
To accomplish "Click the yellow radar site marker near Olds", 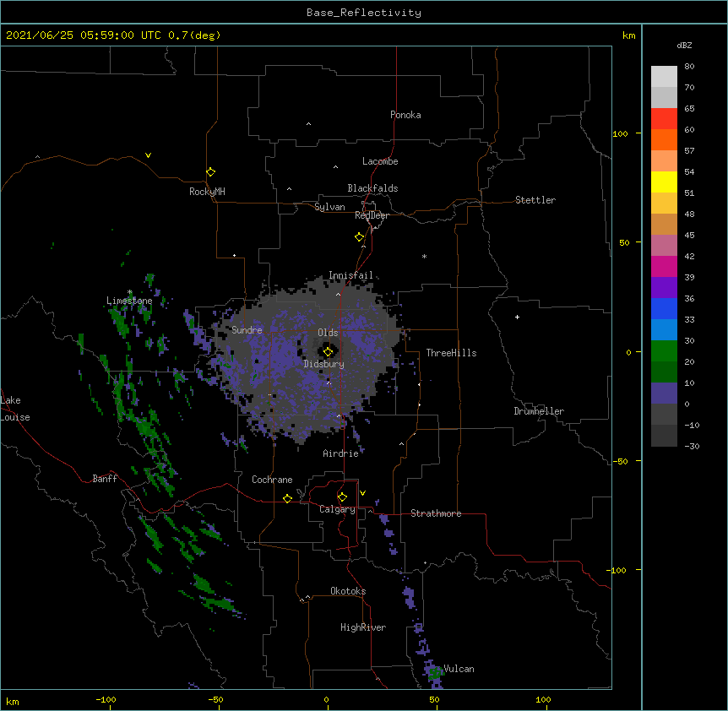I will pyautogui.click(x=328, y=351).
